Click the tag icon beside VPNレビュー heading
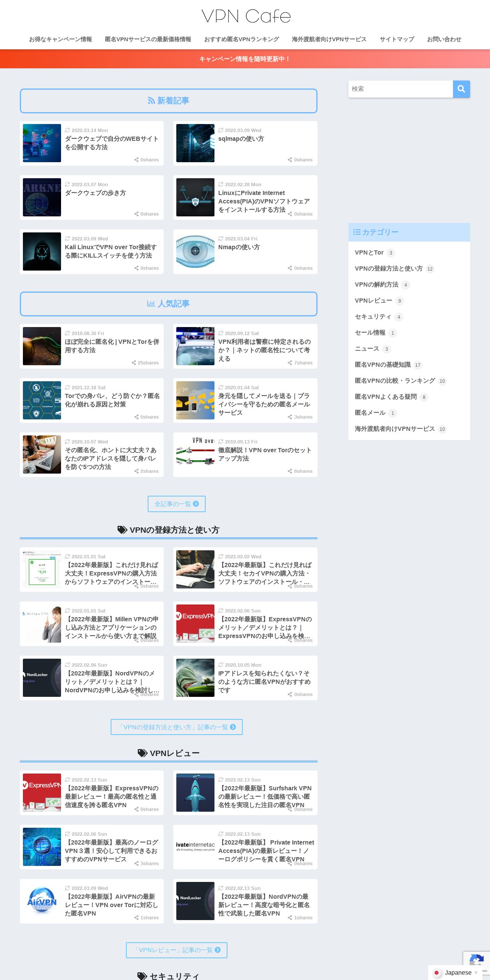The image size is (490, 980). pyautogui.click(x=142, y=753)
